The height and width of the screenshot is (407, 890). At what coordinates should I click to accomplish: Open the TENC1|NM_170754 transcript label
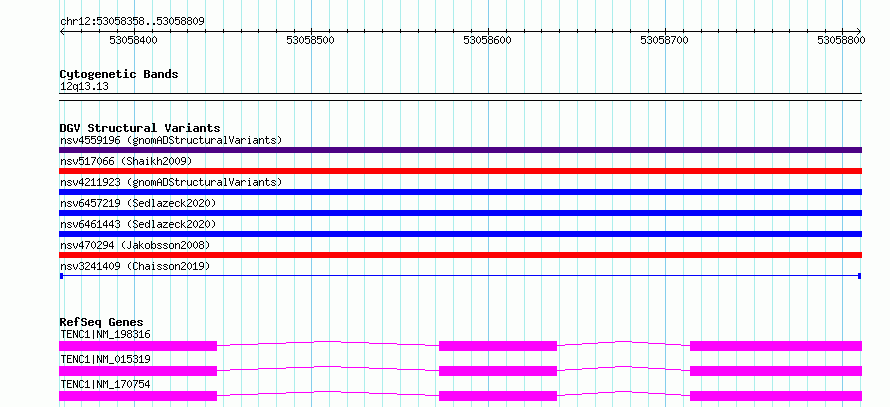point(105,384)
